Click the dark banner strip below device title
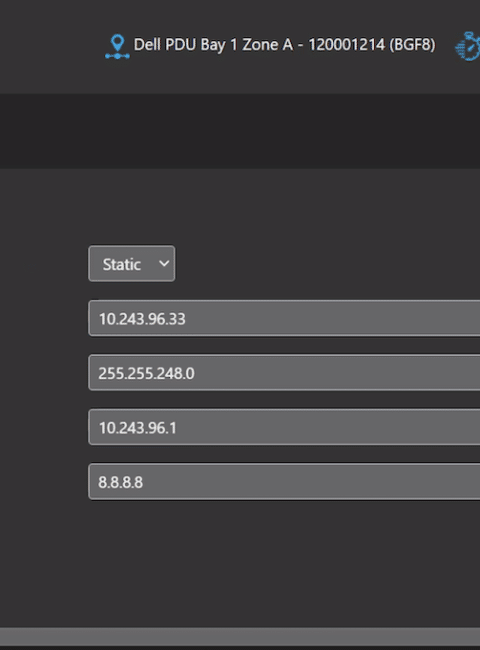480x650 pixels. click(x=240, y=131)
